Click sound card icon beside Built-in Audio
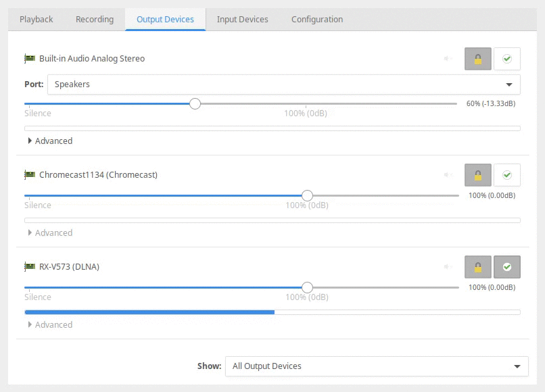The image size is (545, 392). [30, 58]
